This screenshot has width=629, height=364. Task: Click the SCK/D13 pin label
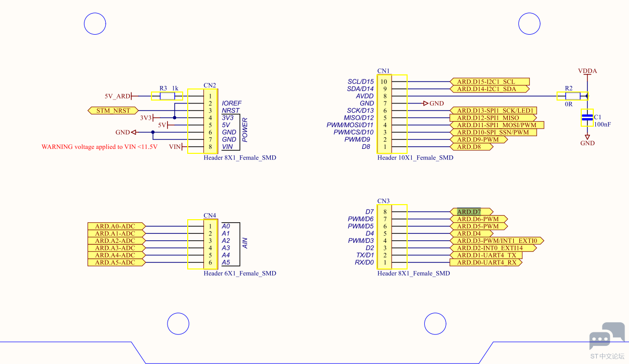(x=360, y=111)
